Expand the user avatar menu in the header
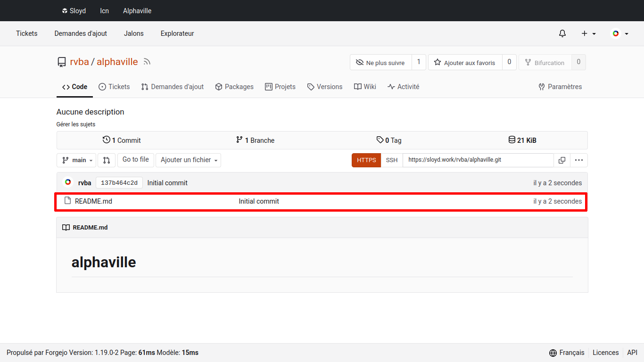Screen dimensions: 644x362 (x=619, y=33)
